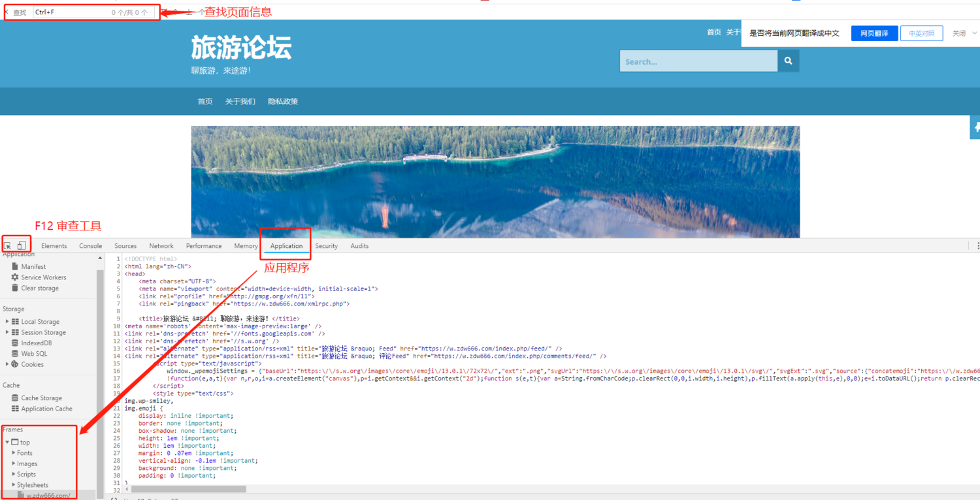Viewport: 980px width, 500px height.
Task: Select the Cache Storage item
Action: point(41,398)
